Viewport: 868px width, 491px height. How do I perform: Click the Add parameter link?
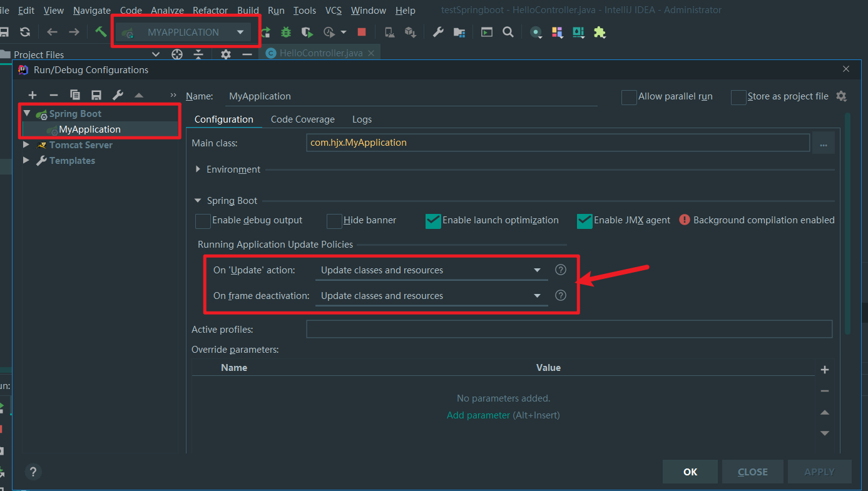click(x=478, y=415)
